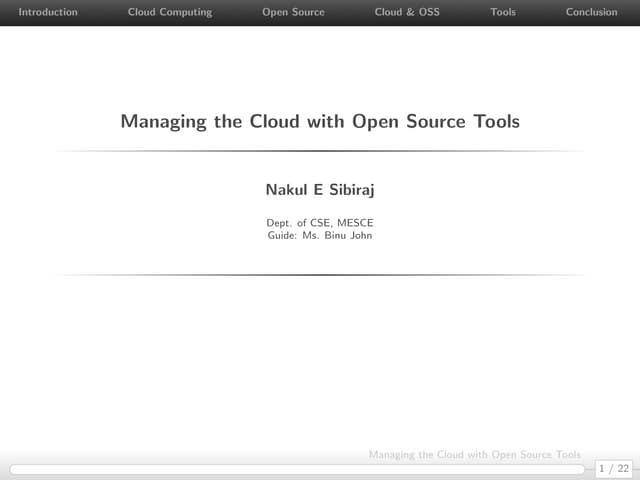This screenshot has height=480, width=640.
Task: Click the word "Managing" in the slide title
Action: pos(161,122)
